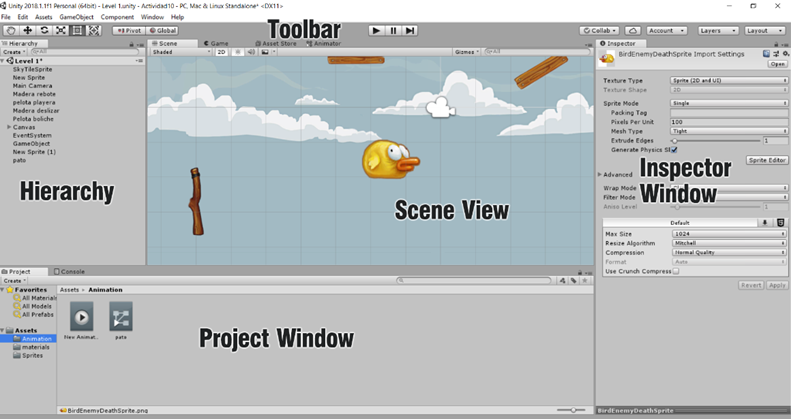Switch to the Asset Store tab

click(276, 44)
